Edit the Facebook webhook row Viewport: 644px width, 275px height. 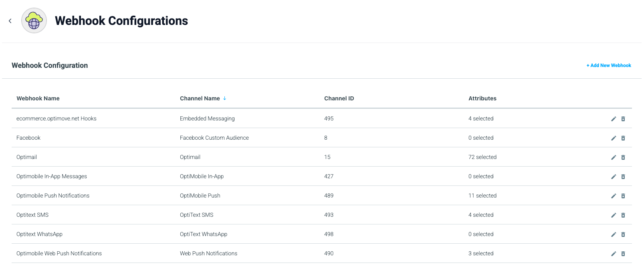[x=614, y=138]
